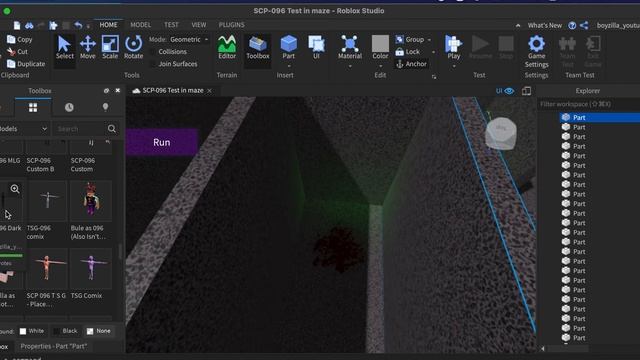Open the Properties - Part "Part" tab
640x360 pixels.
[53, 346]
